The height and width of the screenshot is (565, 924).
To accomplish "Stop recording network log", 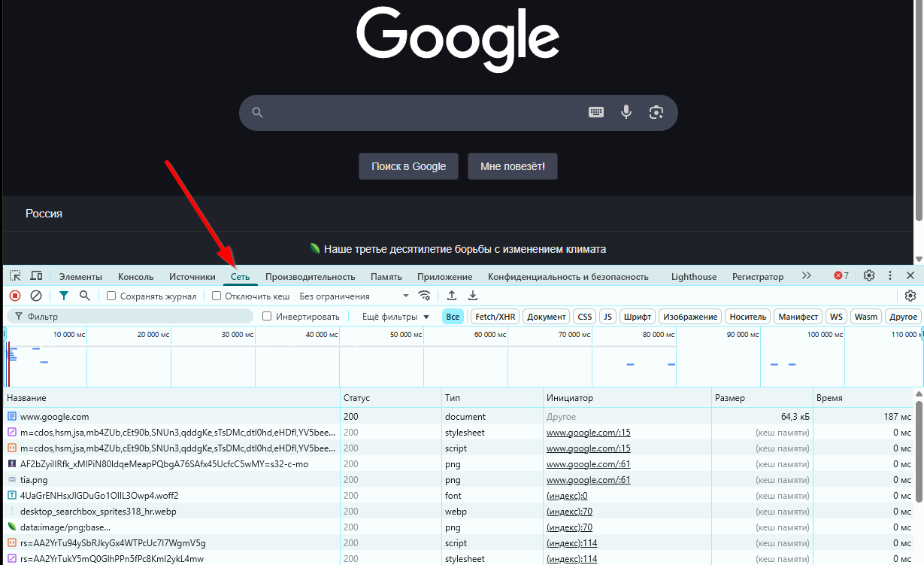I will coord(15,296).
